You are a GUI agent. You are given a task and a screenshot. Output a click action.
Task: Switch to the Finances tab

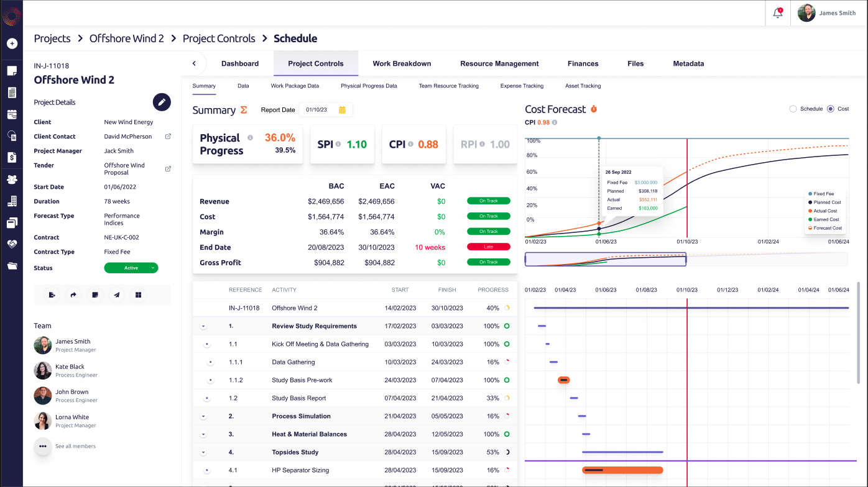coord(583,63)
